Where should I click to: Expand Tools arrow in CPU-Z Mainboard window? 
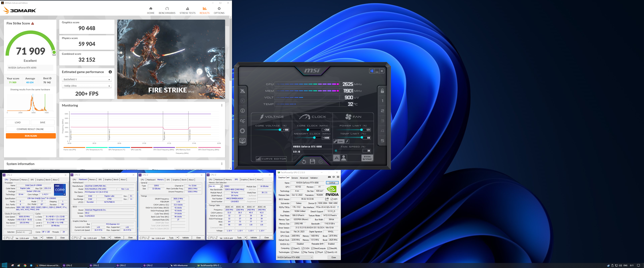tap(109, 238)
